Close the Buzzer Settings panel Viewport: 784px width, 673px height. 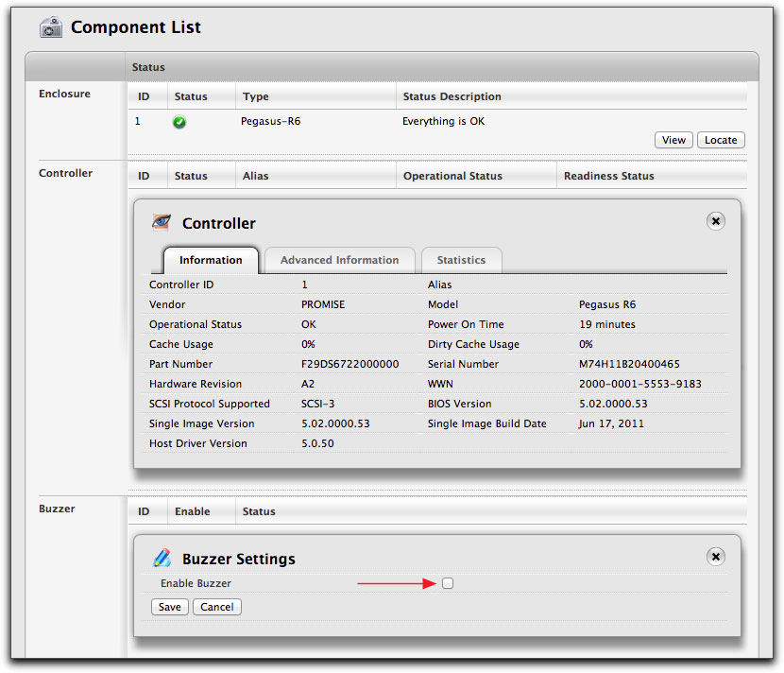[x=716, y=557]
